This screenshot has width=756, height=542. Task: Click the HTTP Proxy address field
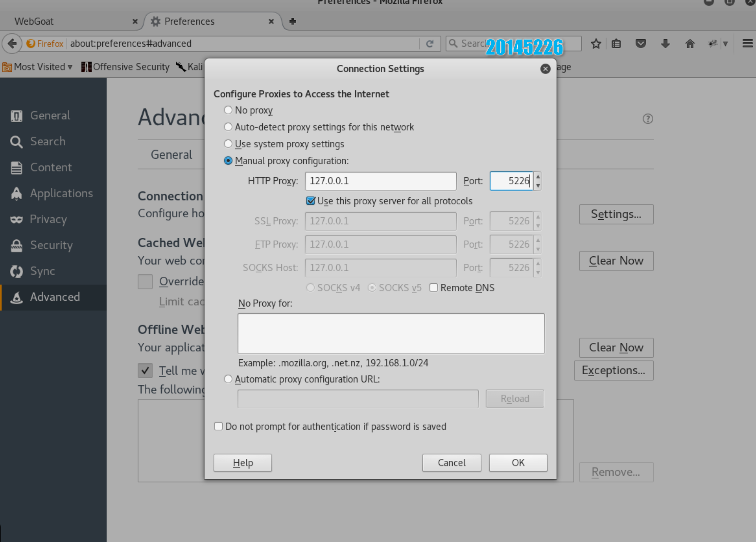380,181
